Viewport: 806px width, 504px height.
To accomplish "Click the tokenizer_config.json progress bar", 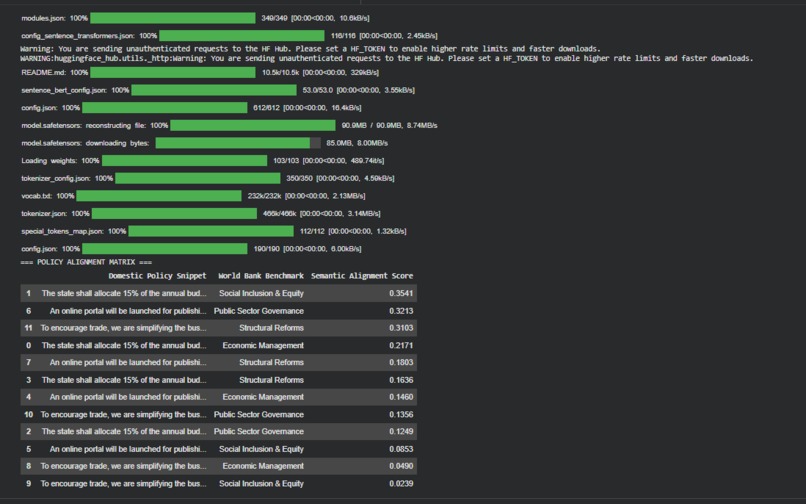I will [198, 178].
